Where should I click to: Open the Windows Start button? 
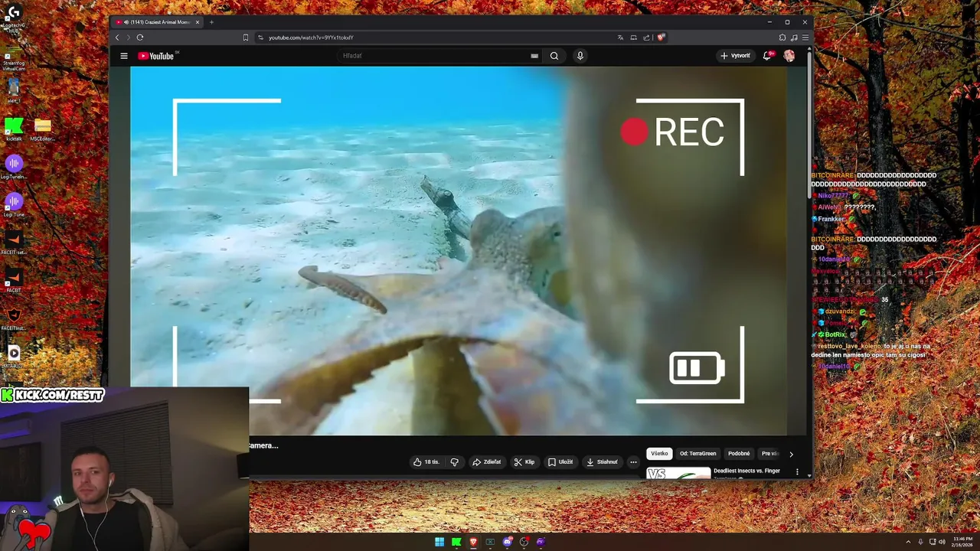tap(439, 542)
